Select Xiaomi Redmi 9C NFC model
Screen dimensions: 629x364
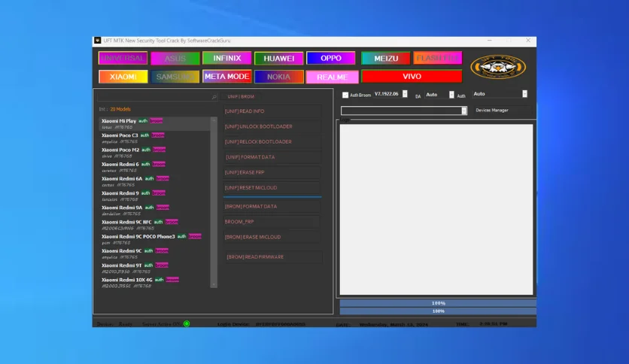pyautogui.click(x=154, y=225)
